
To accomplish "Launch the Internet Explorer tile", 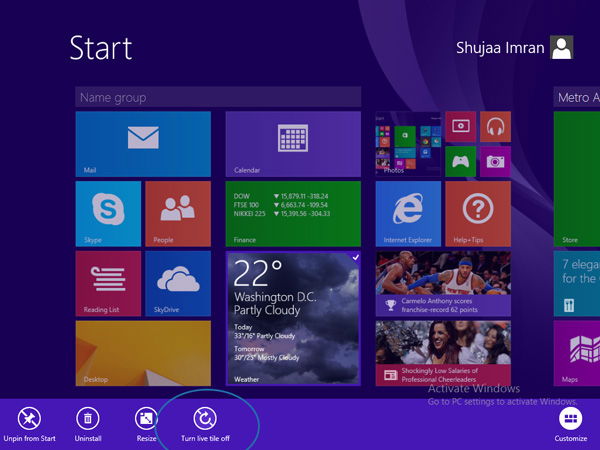I will 408,214.
